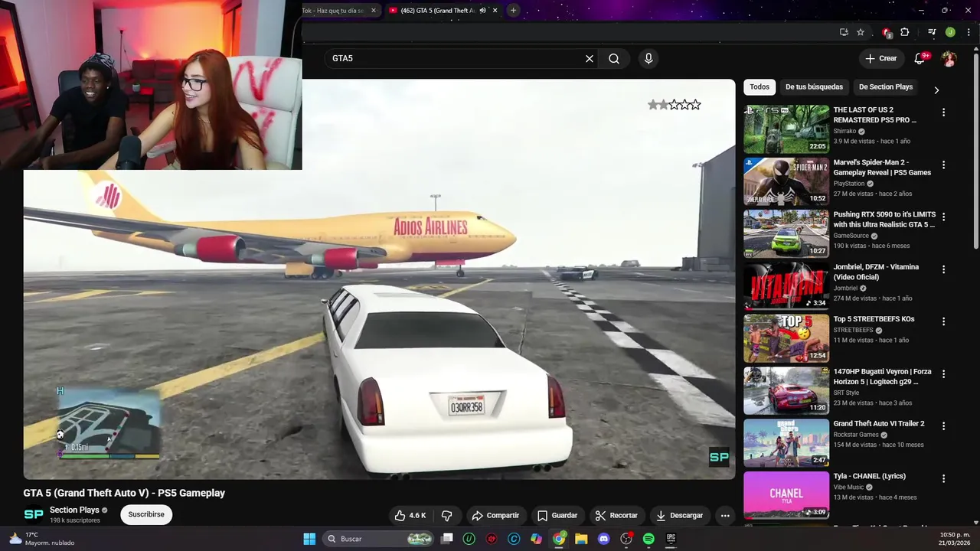Open a new browser tab with plus
The width and height of the screenshot is (980, 551).
513,10
